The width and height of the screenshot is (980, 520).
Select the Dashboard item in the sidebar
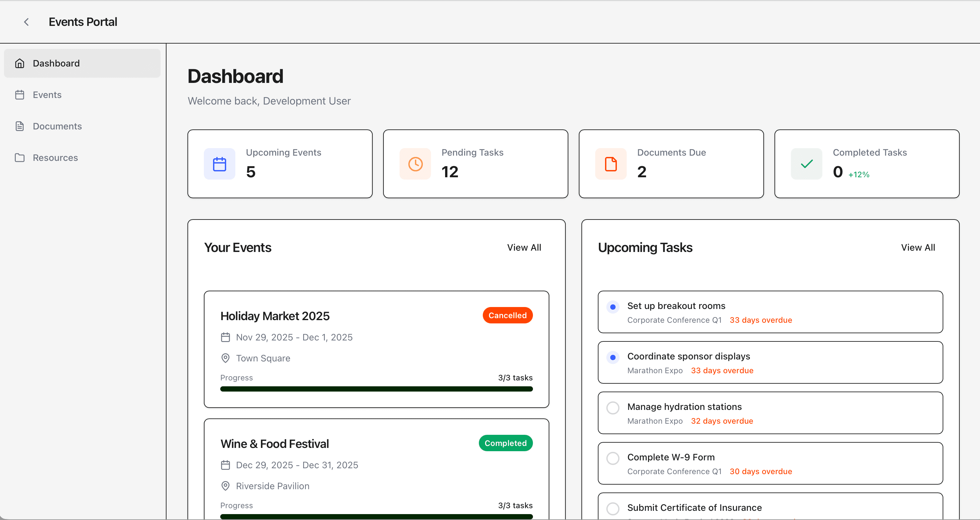point(56,63)
